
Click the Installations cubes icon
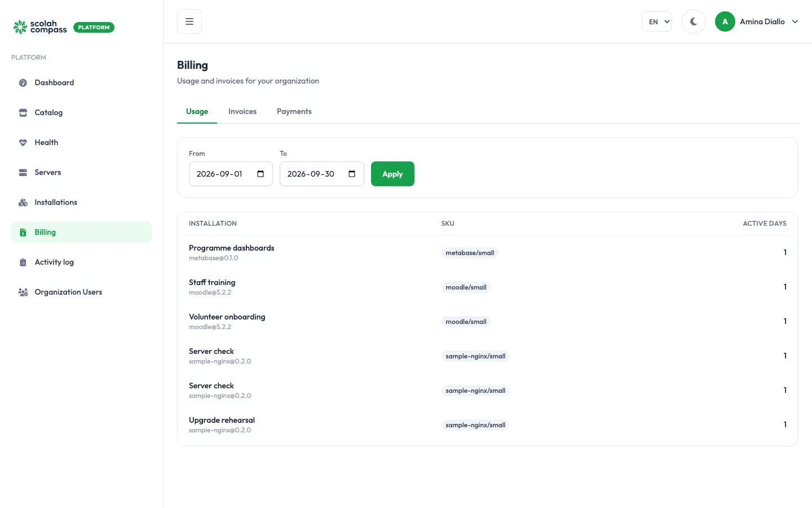(x=23, y=203)
